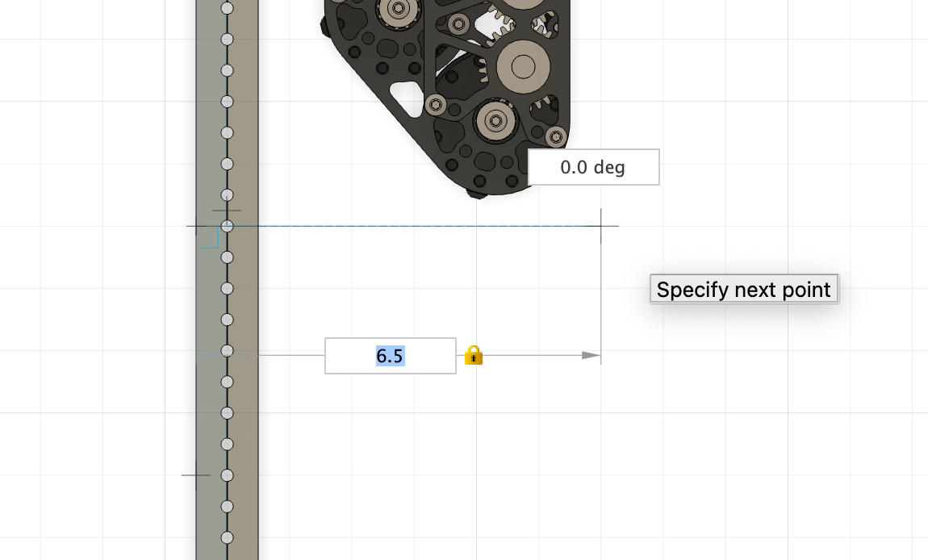Click the large tan gear hub center
The height and width of the screenshot is (560, 928).
pyautogui.click(x=522, y=66)
